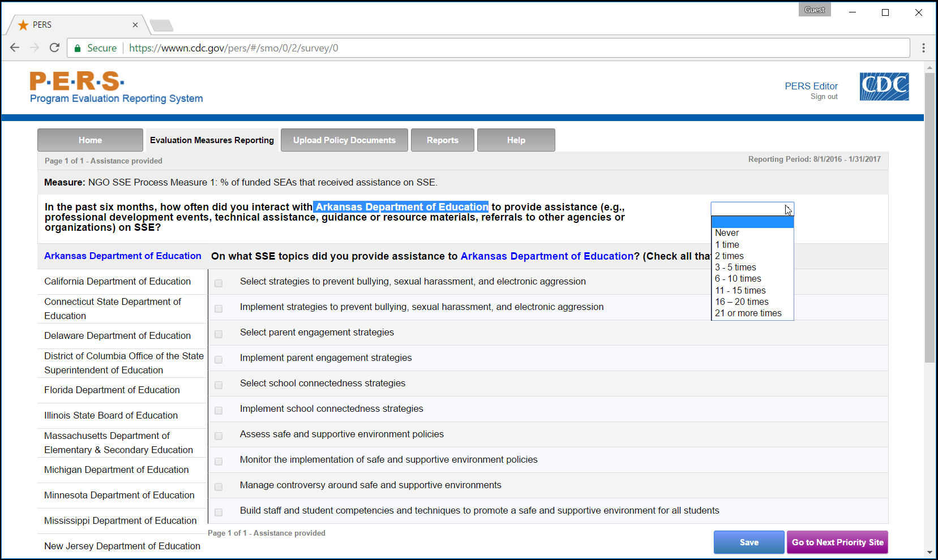Select 2 times option
This screenshot has height=560, width=938.
pos(752,256)
